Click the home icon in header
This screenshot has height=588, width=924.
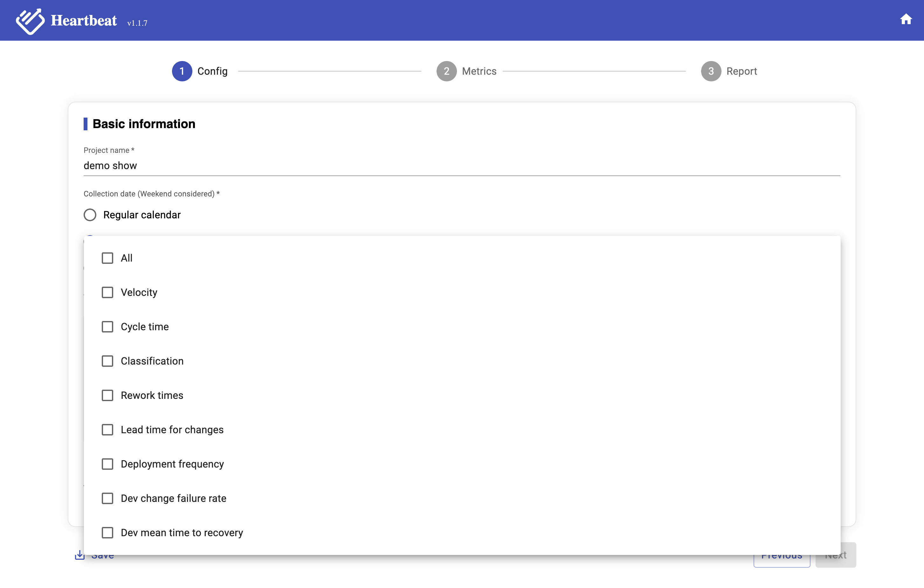click(x=906, y=19)
